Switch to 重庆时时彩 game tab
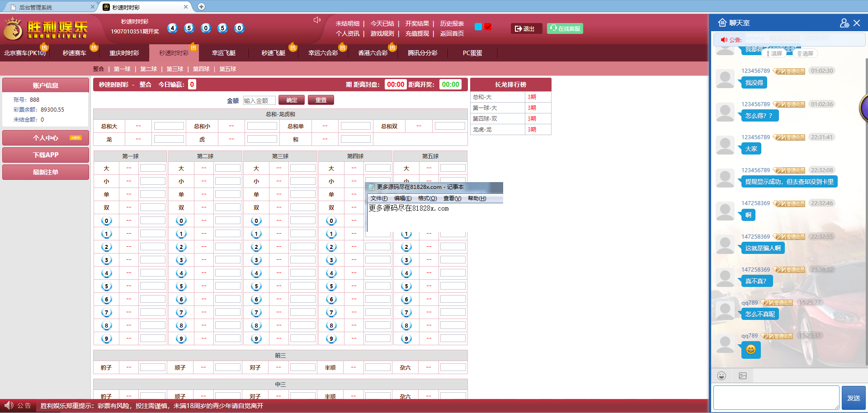This screenshot has width=868, height=413. (x=124, y=53)
